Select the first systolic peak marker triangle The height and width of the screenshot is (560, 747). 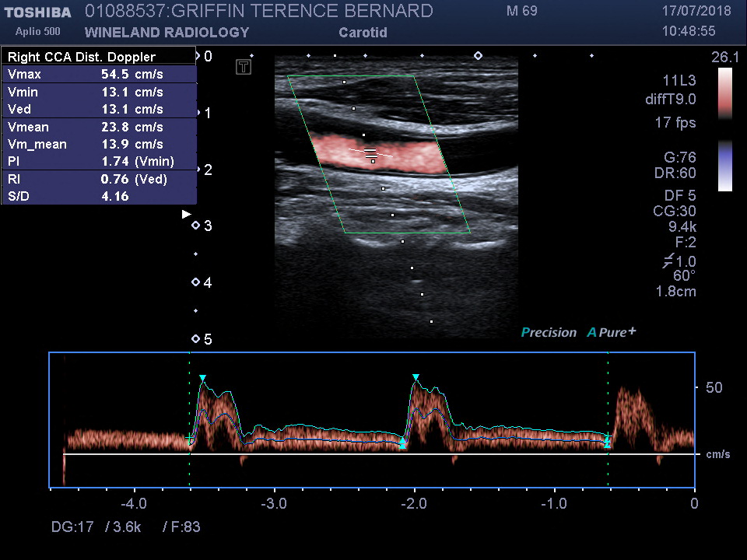(x=202, y=378)
